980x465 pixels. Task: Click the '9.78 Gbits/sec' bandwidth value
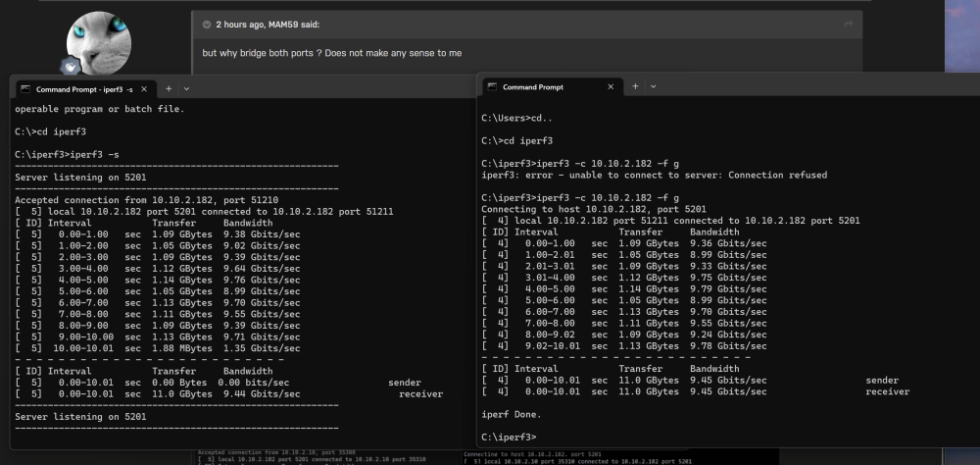tap(728, 346)
